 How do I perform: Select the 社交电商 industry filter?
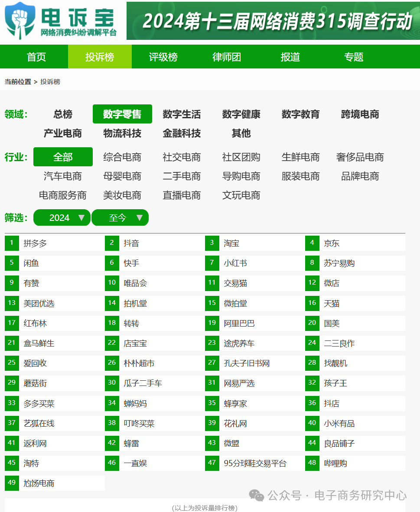(x=182, y=157)
